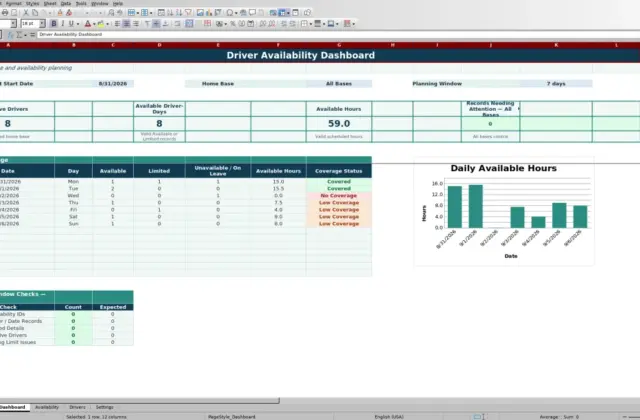
Task: Click the formula bar input line
Action: pos(339,35)
